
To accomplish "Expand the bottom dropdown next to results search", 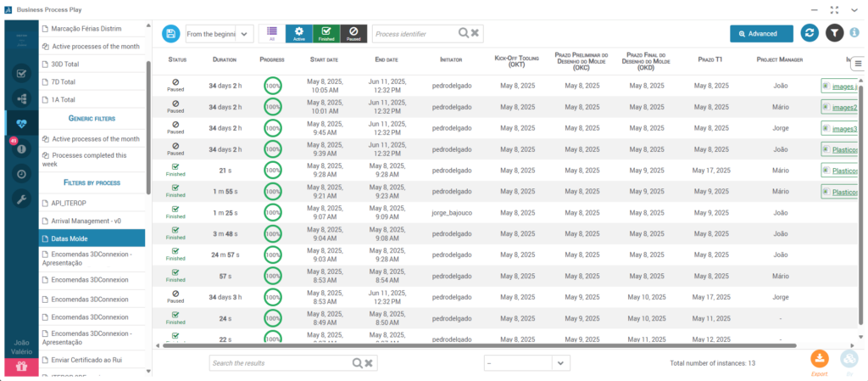I will (x=559, y=362).
